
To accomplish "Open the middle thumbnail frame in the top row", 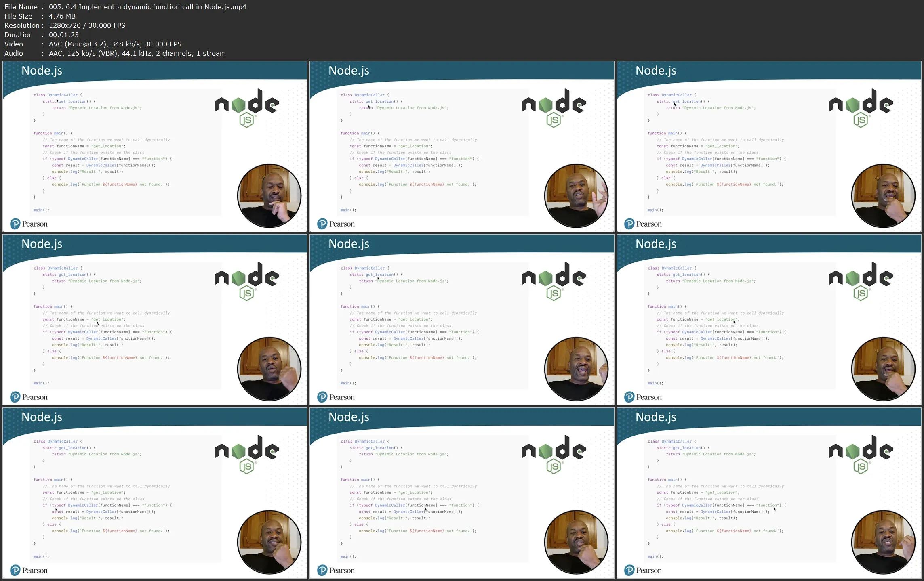I will [462, 147].
